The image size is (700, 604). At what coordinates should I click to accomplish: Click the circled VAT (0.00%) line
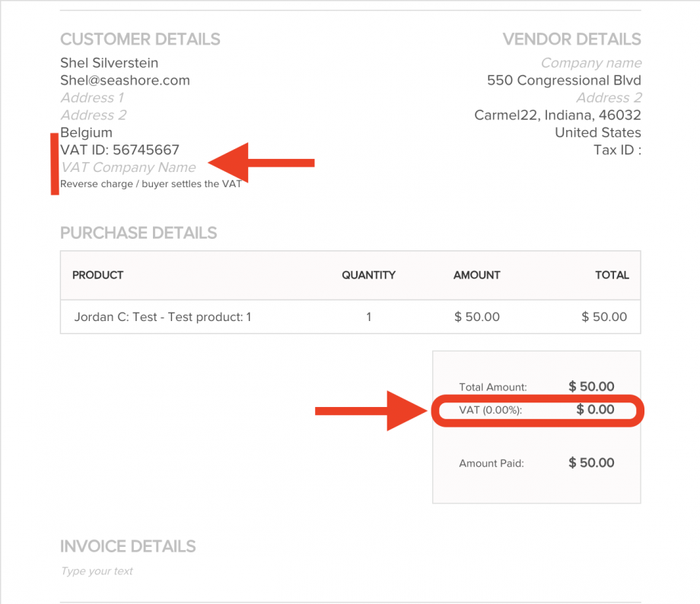click(x=536, y=411)
